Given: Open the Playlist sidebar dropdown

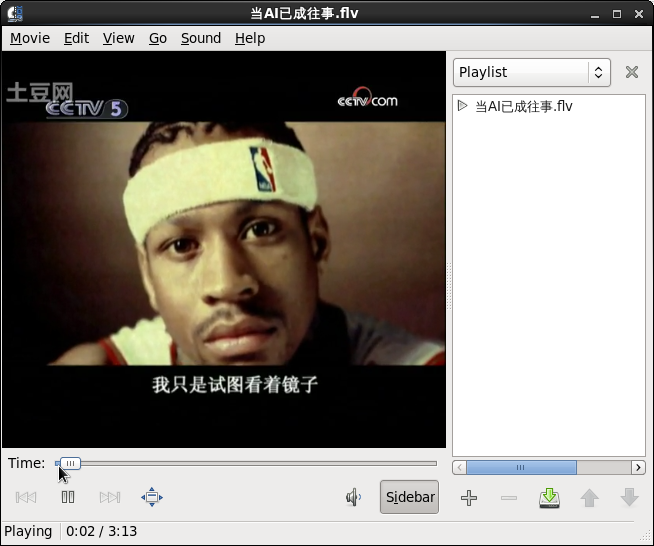Looking at the screenshot, I should [532, 73].
